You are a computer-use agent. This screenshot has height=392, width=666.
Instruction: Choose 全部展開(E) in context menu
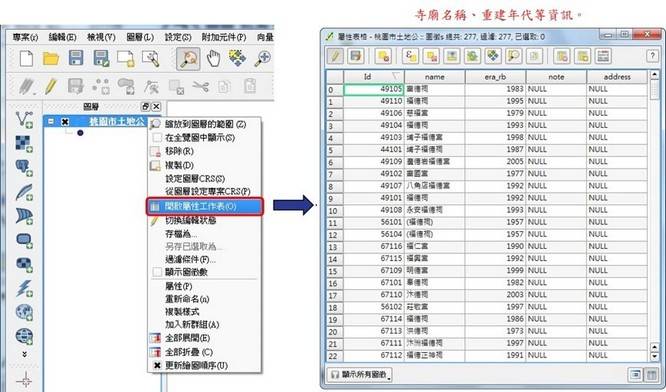tap(205, 338)
